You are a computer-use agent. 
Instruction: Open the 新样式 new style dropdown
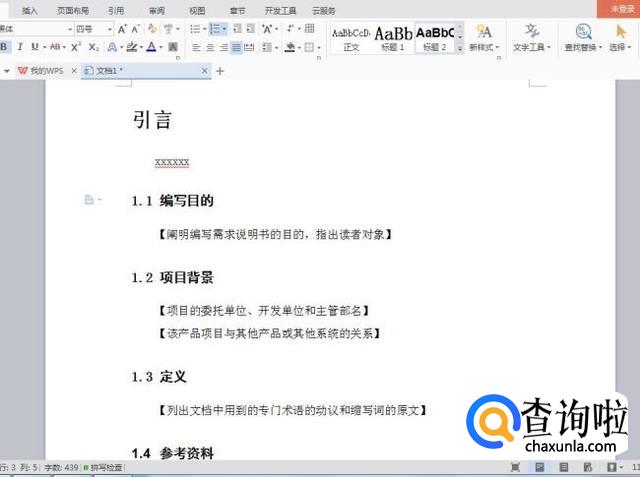(x=484, y=37)
